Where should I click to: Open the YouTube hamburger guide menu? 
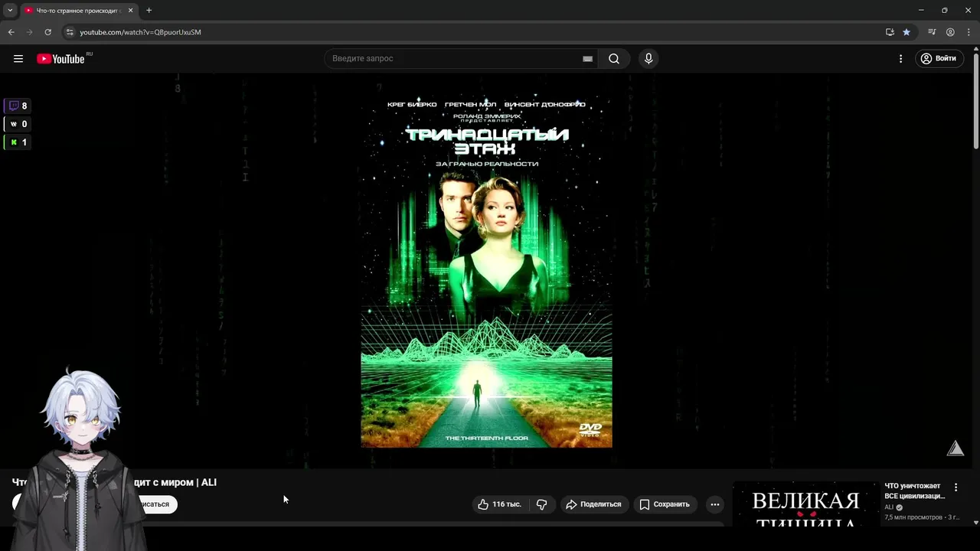[x=18, y=59]
